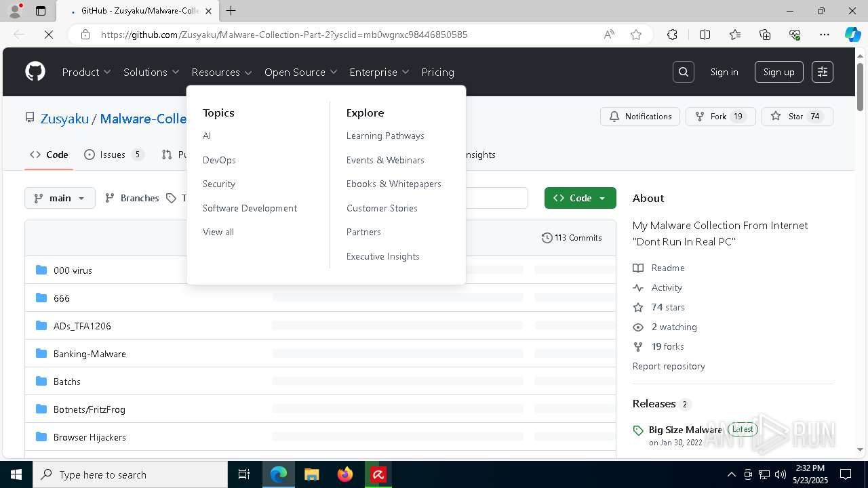Select the Botnets/FritzFrog folder icon
The height and width of the screenshot is (488, 868).
pos(41,409)
